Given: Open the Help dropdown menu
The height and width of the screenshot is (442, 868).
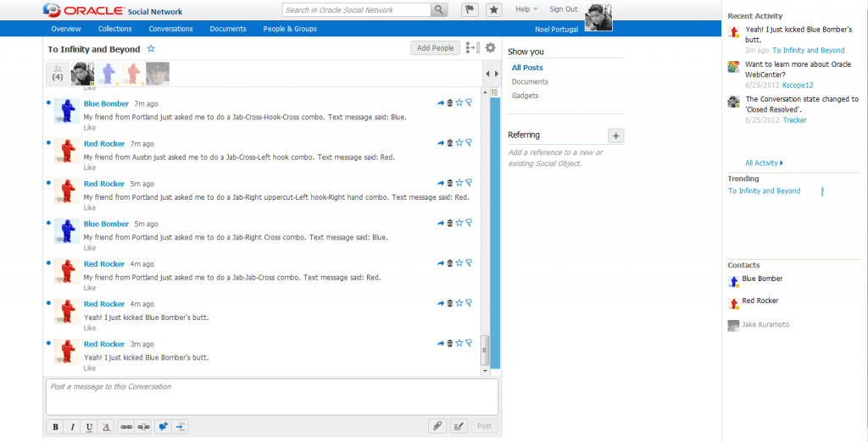Looking at the screenshot, I should [526, 8].
